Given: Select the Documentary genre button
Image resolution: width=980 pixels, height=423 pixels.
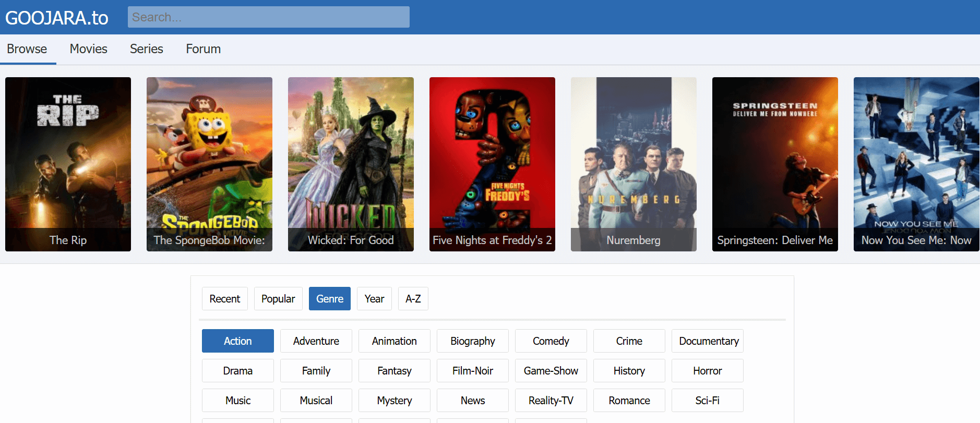Looking at the screenshot, I should (708, 341).
